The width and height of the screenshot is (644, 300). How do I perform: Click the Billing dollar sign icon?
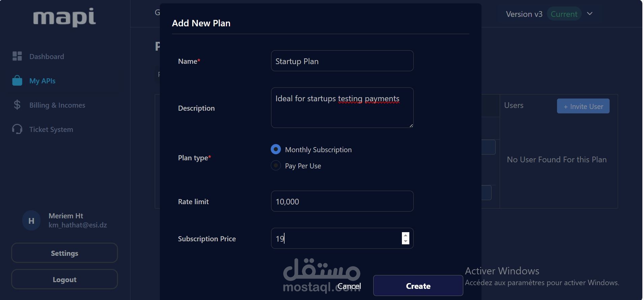17,105
